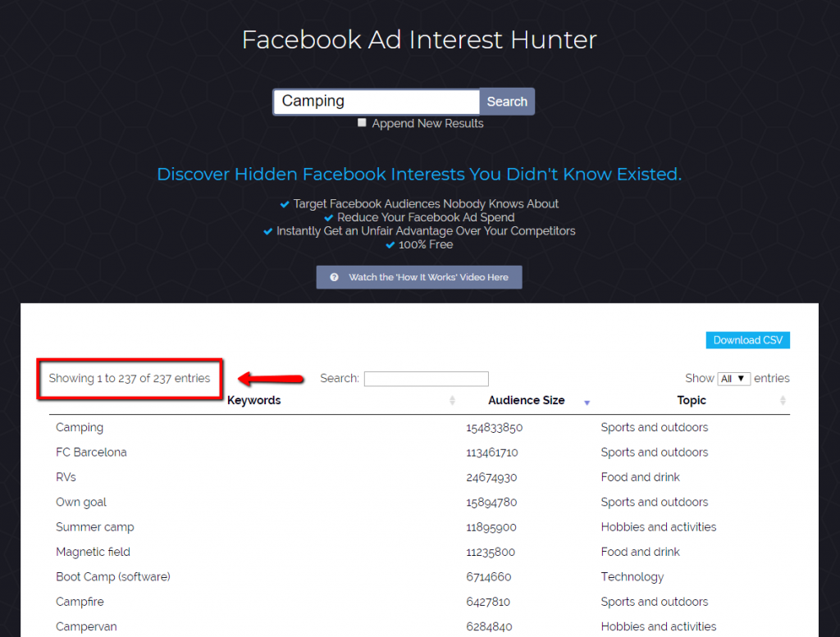Viewport: 840px width, 637px height.
Task: Click the 'Showing 1 to 237 of 237 entries' text
Action: [x=130, y=379]
